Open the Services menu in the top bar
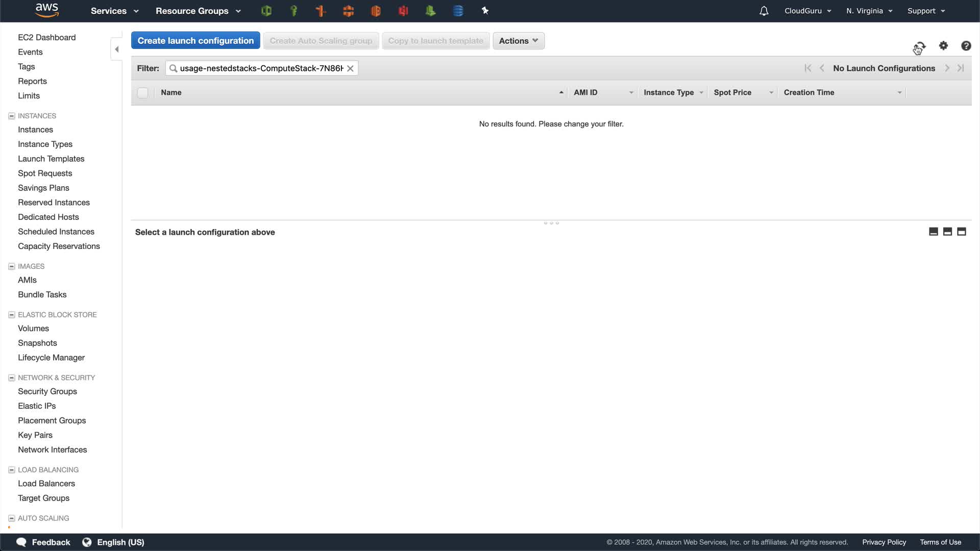This screenshot has height=551, width=980. [114, 11]
